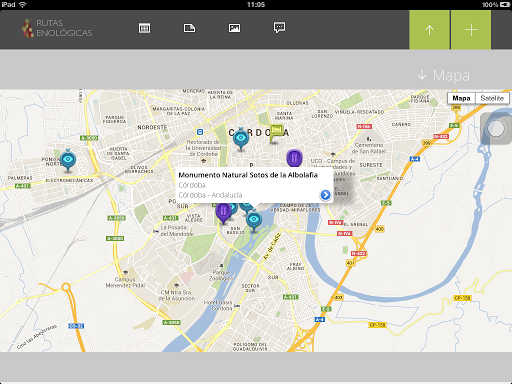
Task: Tap the Rutas Enológicas logo
Action: click(x=57, y=28)
